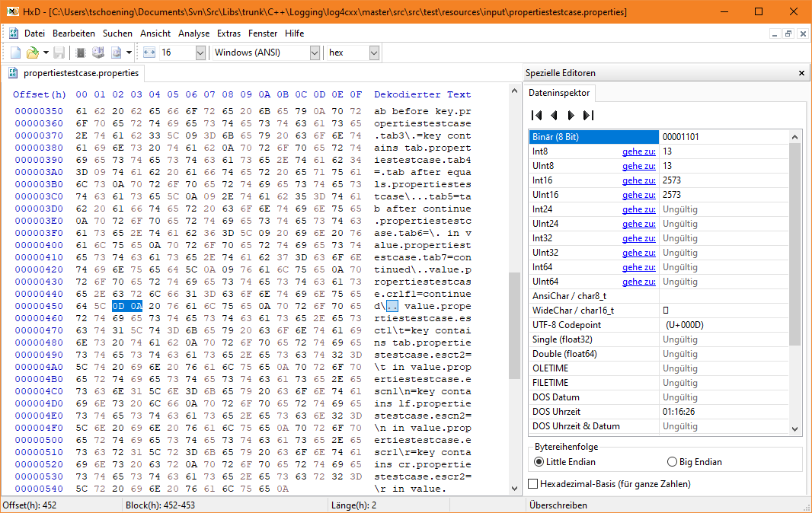Jump to the first byte in the Dateninspektor
The image size is (812, 513).
coord(536,115)
